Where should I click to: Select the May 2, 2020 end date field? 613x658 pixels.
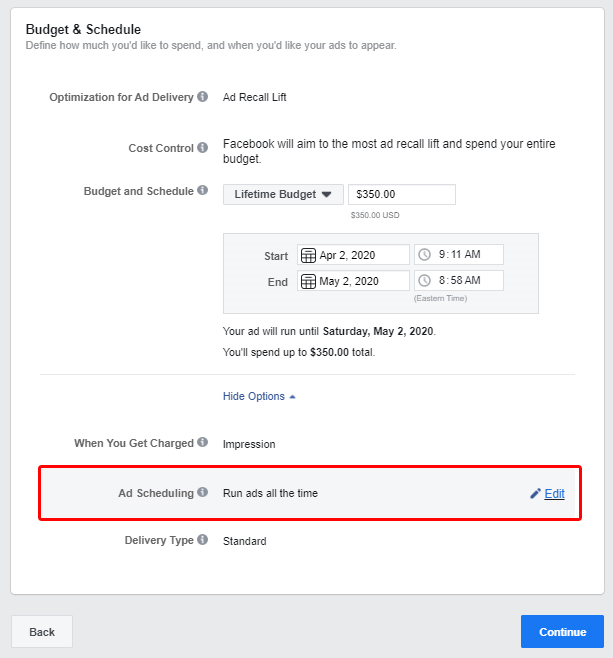point(362,281)
